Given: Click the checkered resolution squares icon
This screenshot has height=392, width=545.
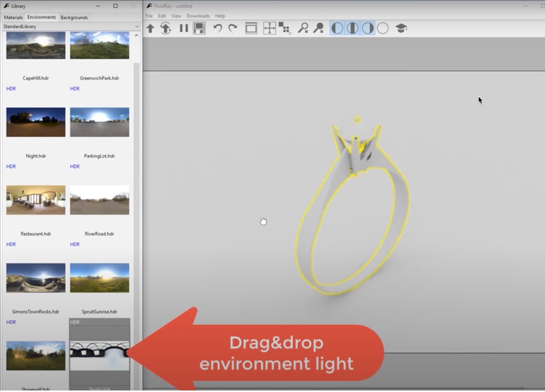Looking at the screenshot, I should pos(285,29).
